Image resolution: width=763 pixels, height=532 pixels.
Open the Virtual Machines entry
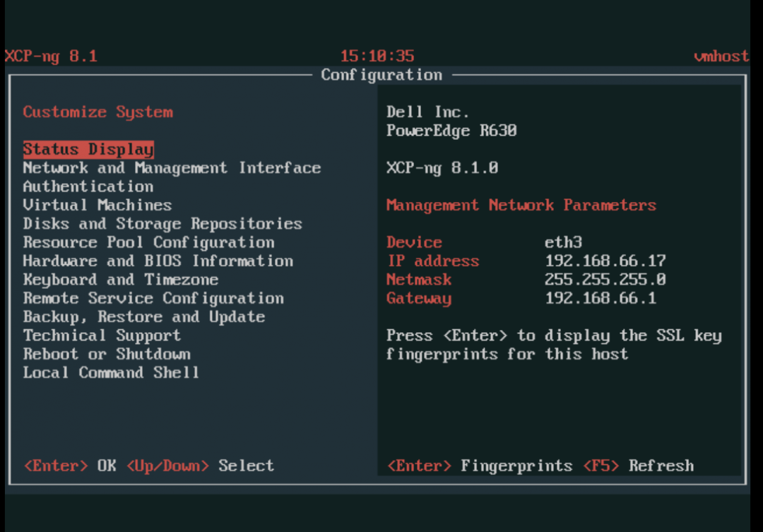click(x=97, y=206)
